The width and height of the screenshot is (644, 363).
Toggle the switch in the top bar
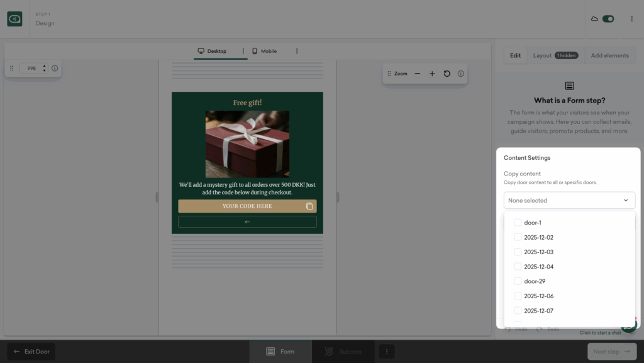[608, 19]
